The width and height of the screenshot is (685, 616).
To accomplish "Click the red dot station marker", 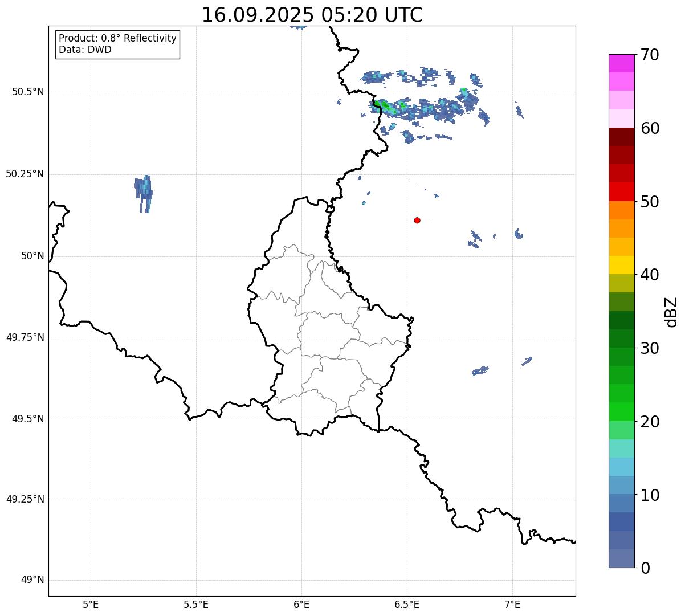I will [417, 220].
